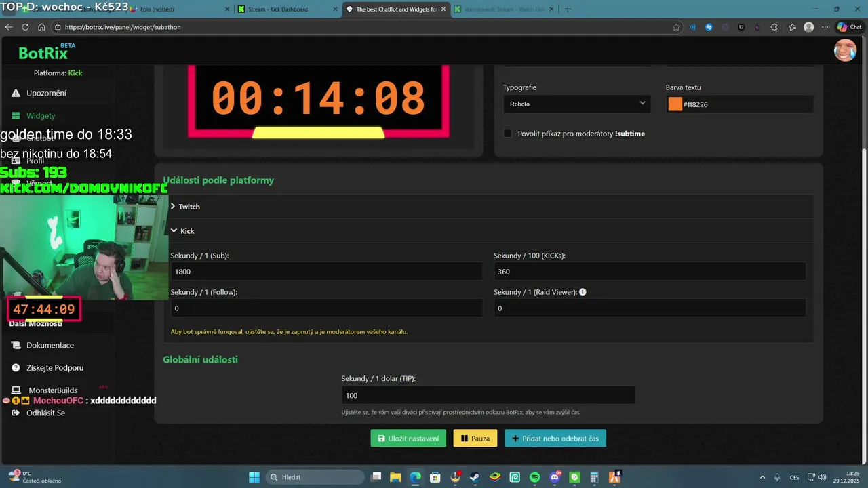Click the Platforma: Kick label
This screenshot has height=488, width=868.
coord(58,73)
